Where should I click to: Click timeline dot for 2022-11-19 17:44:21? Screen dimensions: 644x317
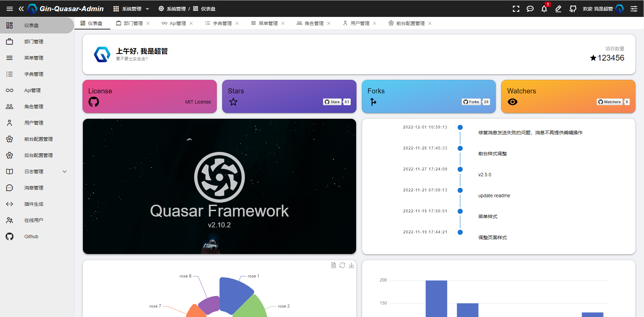click(x=460, y=232)
